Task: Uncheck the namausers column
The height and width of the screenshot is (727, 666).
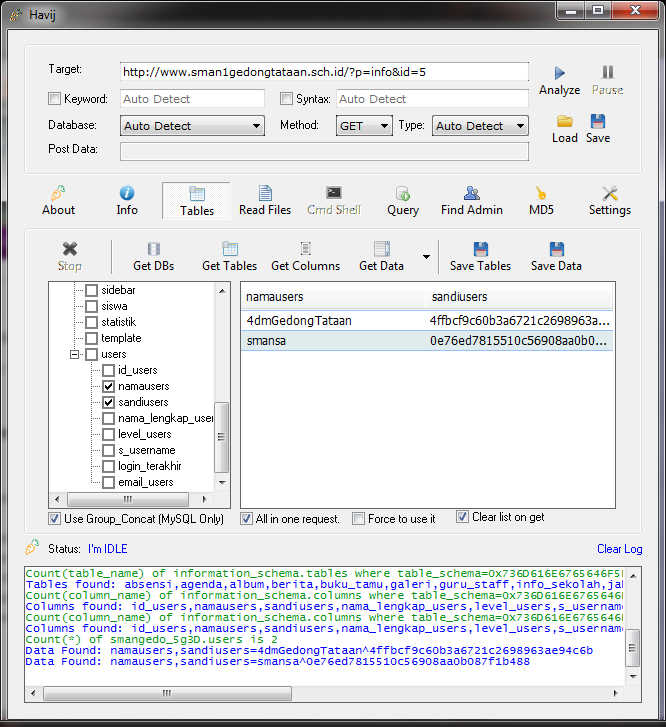Action: tap(109, 386)
